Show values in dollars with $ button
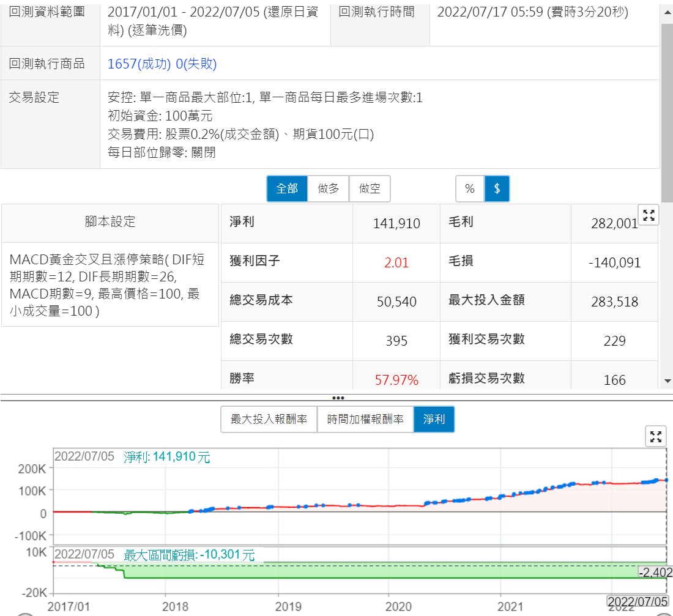Screen dimensions: 673x616 (497, 189)
